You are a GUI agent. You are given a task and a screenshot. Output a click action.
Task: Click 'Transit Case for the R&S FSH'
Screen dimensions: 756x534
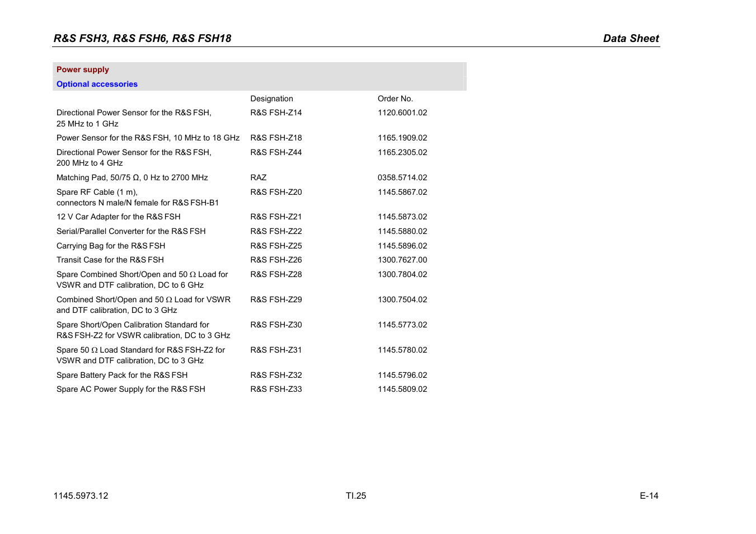110,260
